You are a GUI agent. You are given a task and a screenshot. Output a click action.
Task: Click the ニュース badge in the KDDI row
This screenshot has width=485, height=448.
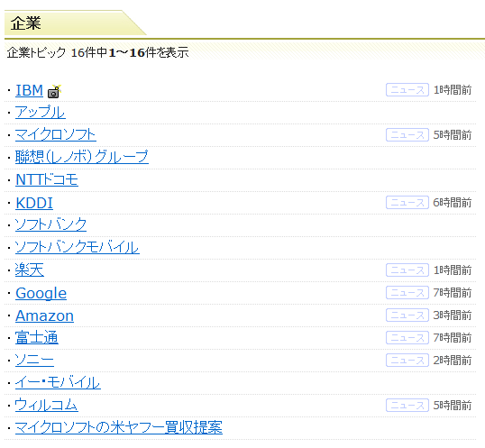(x=407, y=203)
